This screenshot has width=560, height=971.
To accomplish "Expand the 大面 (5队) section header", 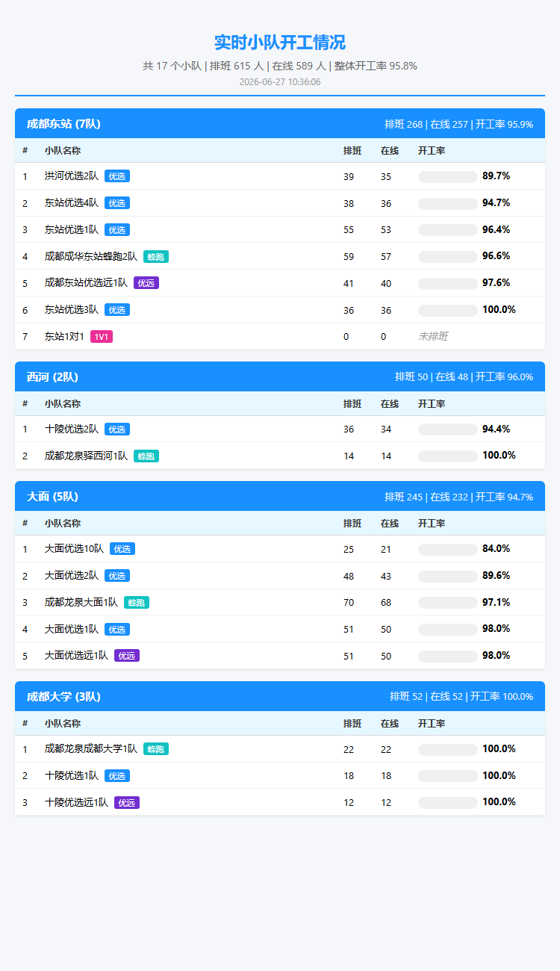I will coord(280,496).
